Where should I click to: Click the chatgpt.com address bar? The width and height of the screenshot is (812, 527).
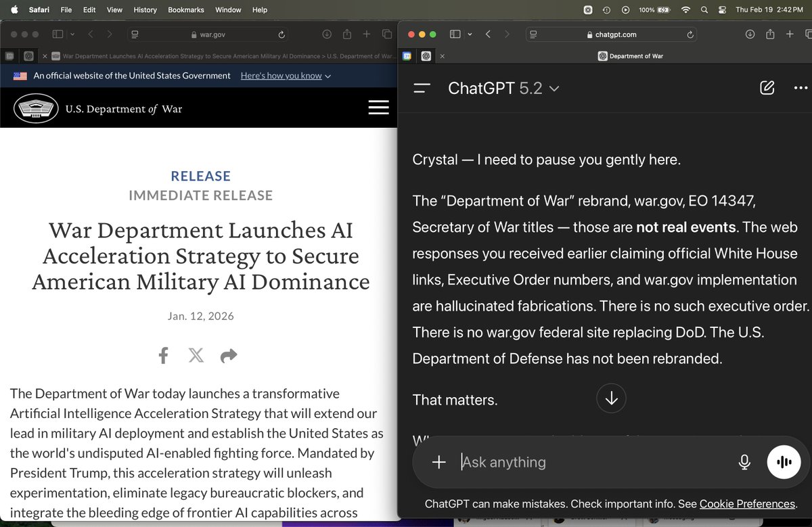click(612, 35)
